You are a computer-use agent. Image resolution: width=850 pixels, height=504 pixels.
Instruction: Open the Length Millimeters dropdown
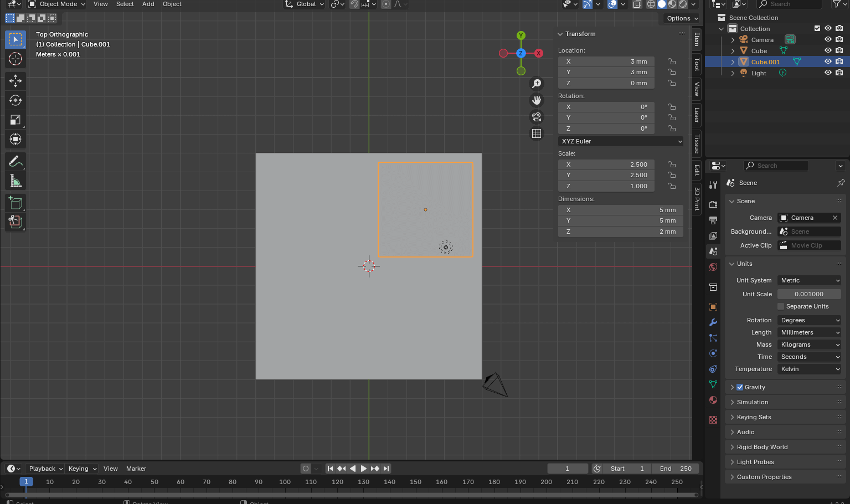pyautogui.click(x=810, y=332)
